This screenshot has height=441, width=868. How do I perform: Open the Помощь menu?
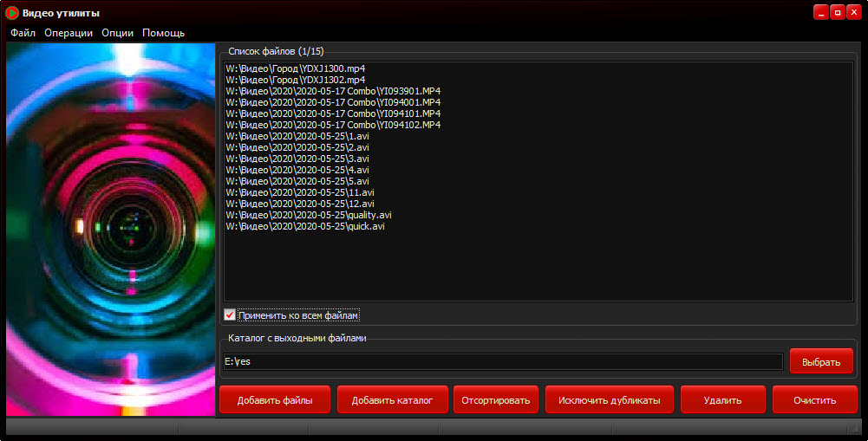pos(163,33)
